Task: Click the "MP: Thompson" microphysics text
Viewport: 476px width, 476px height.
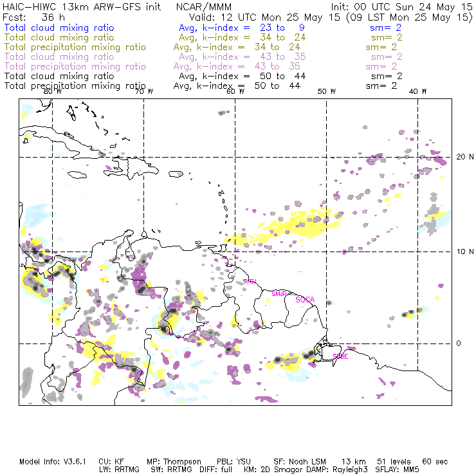Action: tap(174, 462)
